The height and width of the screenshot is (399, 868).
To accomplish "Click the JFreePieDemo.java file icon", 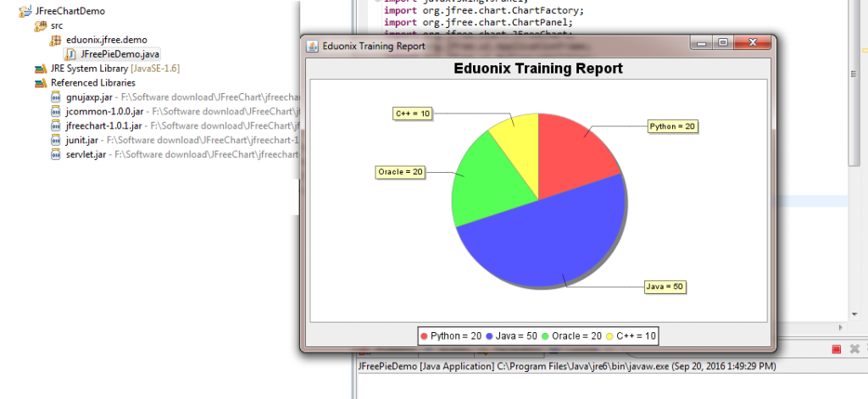I will [x=70, y=54].
